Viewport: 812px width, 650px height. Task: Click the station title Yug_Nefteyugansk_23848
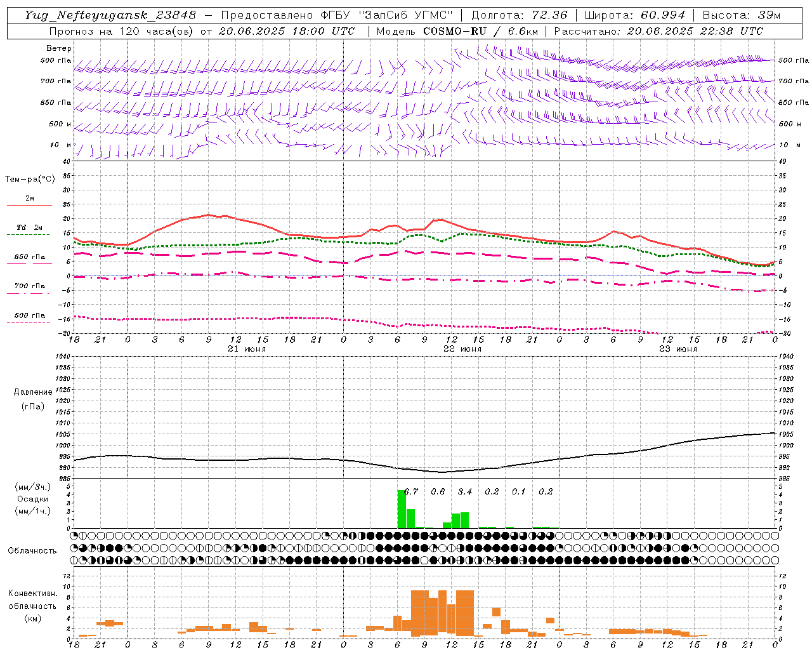click(x=110, y=15)
